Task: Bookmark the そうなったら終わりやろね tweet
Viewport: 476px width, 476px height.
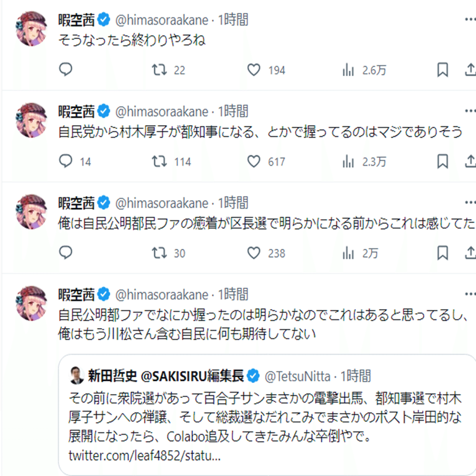Action: point(443,70)
